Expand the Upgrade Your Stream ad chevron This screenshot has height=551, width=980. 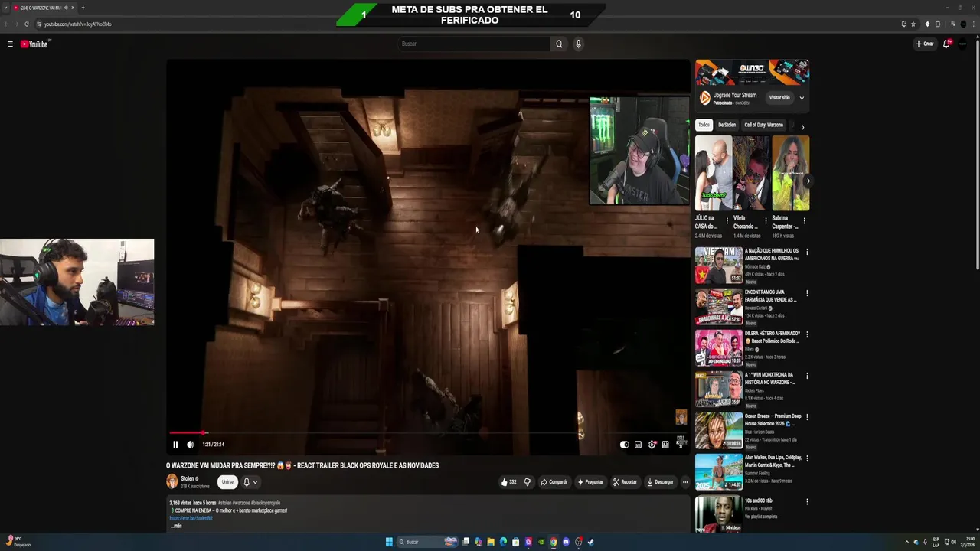coord(802,98)
